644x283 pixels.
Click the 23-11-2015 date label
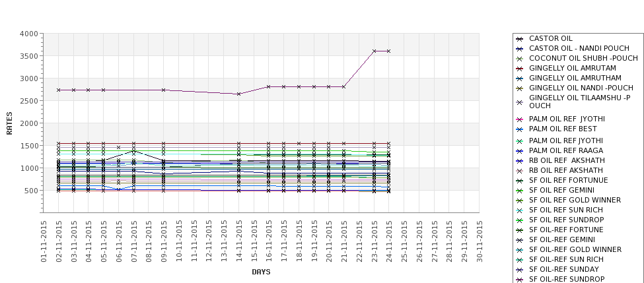tap(374, 241)
